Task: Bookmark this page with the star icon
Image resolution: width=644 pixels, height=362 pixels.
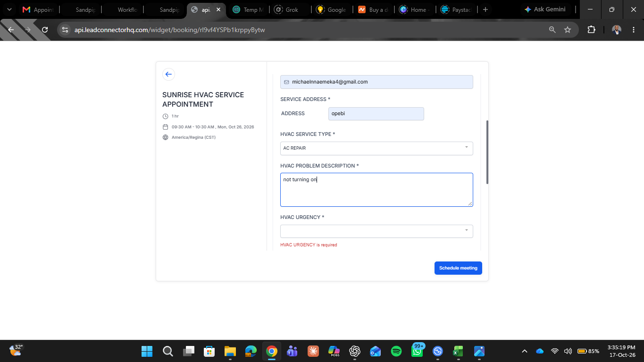Action: click(x=568, y=30)
